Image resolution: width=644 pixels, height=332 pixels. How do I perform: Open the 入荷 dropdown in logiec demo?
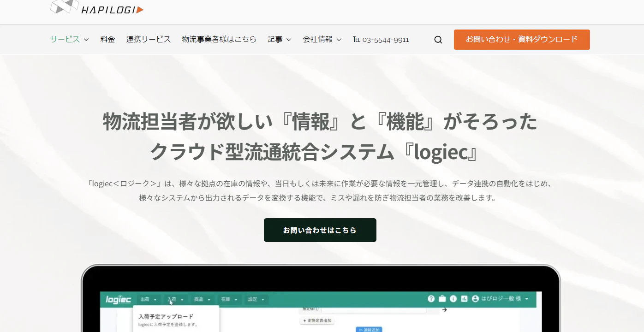point(175,300)
